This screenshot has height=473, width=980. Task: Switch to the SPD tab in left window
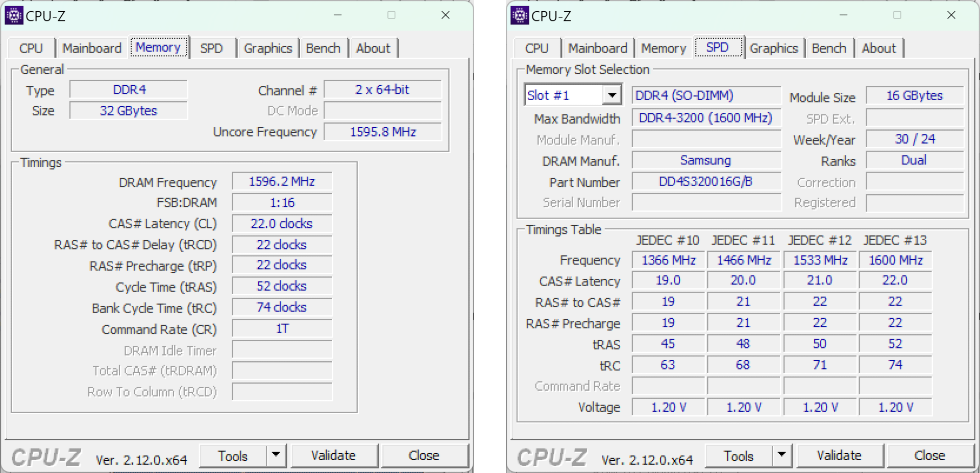[211, 49]
